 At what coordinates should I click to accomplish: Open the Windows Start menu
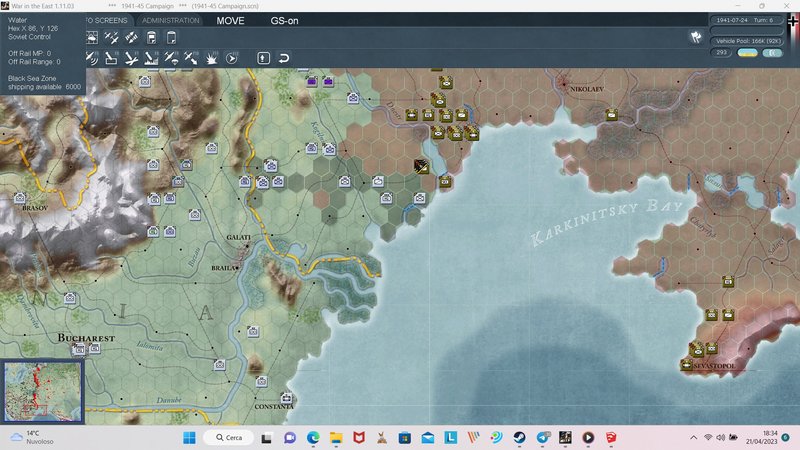[x=189, y=438]
